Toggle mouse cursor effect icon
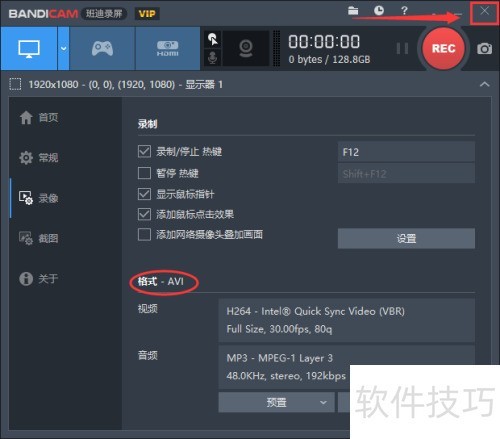The width and height of the screenshot is (500, 439). 213,39
